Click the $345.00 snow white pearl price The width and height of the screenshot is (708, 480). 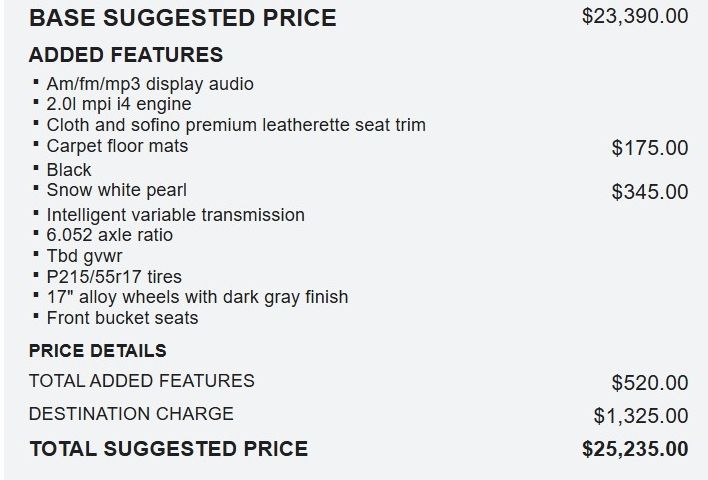pyautogui.click(x=650, y=192)
